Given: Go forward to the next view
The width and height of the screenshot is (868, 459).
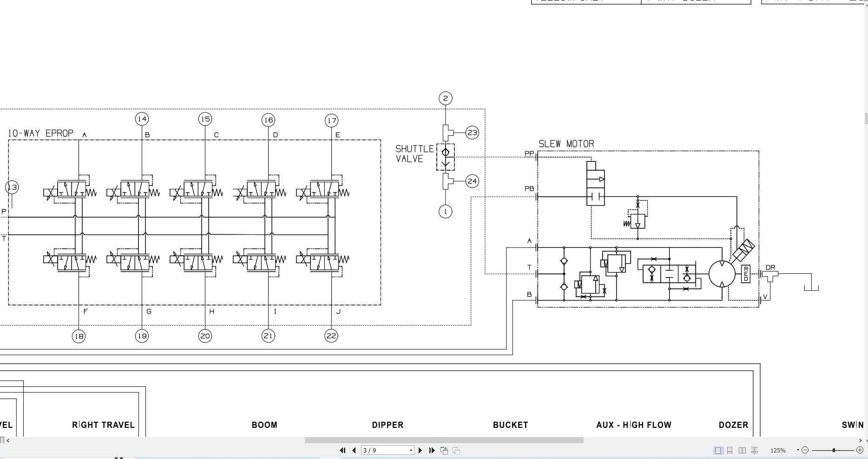Looking at the screenshot, I should pos(455,450).
